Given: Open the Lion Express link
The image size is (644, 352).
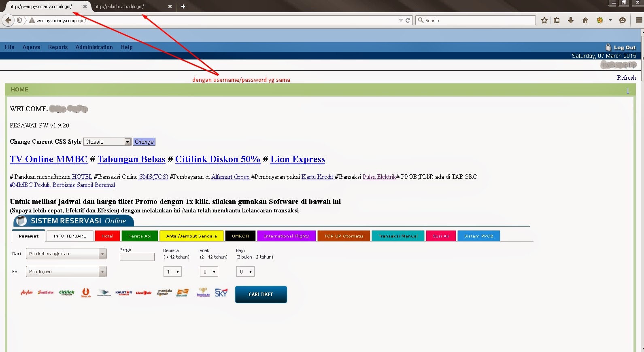Looking at the screenshot, I should click(298, 159).
